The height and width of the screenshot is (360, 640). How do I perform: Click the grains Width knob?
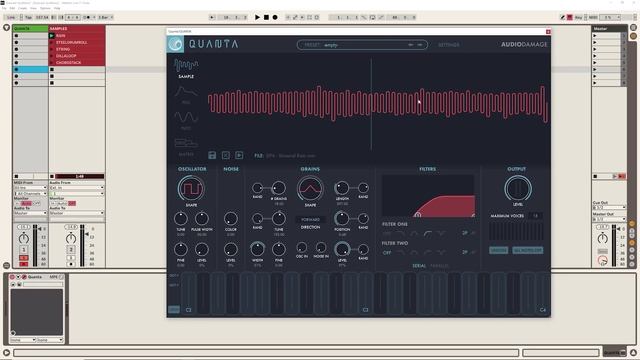point(258,249)
